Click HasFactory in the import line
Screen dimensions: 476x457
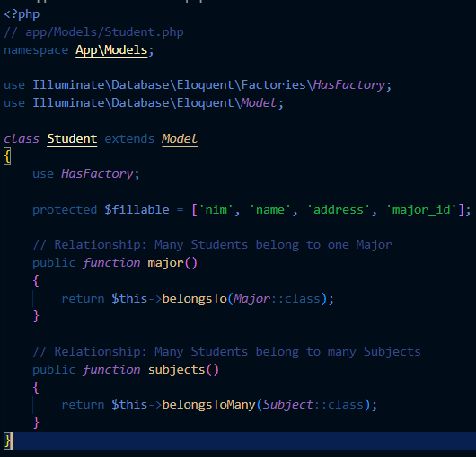pyautogui.click(x=349, y=85)
